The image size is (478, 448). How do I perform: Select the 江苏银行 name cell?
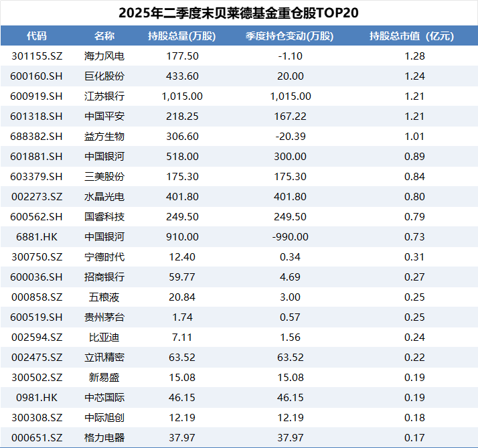coord(104,96)
